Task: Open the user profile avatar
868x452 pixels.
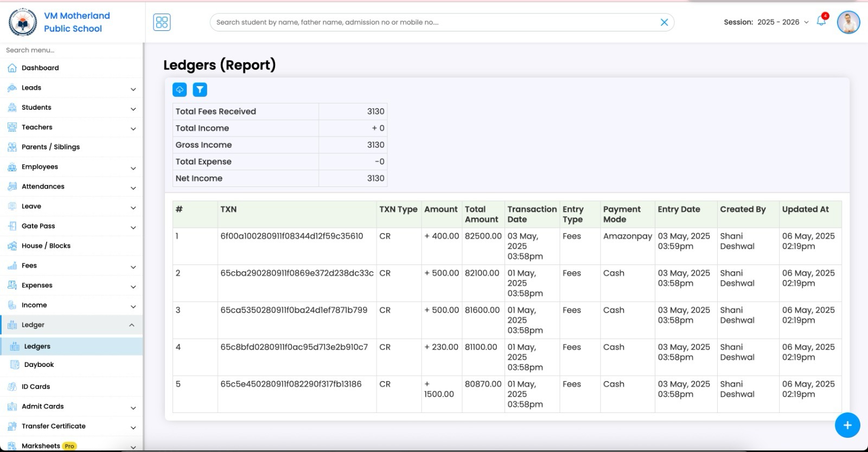Action: (848, 22)
